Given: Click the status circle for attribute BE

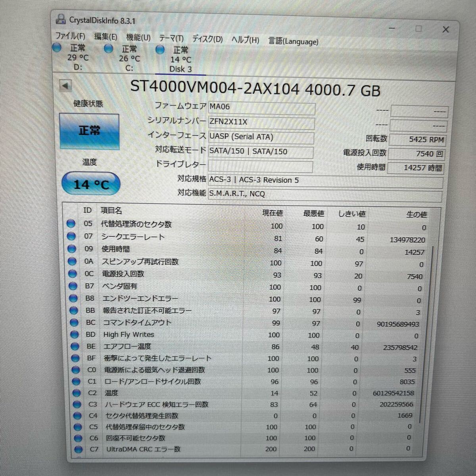Looking at the screenshot, I should pyautogui.click(x=75, y=346).
